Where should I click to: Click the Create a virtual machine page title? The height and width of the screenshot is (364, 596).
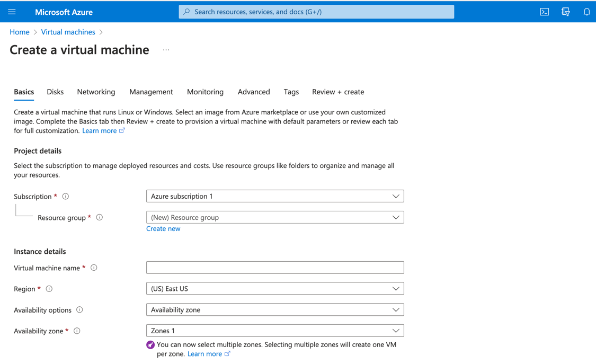79,50
